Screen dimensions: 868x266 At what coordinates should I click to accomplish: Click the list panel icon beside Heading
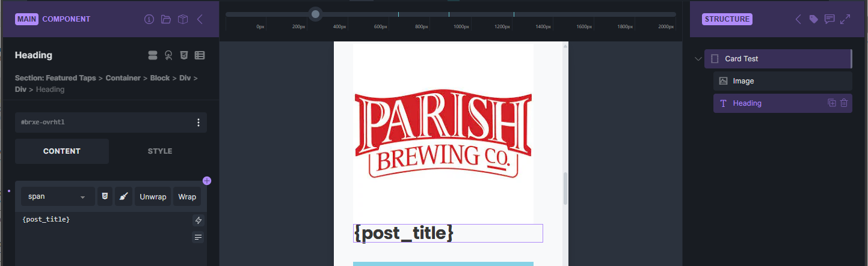tap(200, 55)
